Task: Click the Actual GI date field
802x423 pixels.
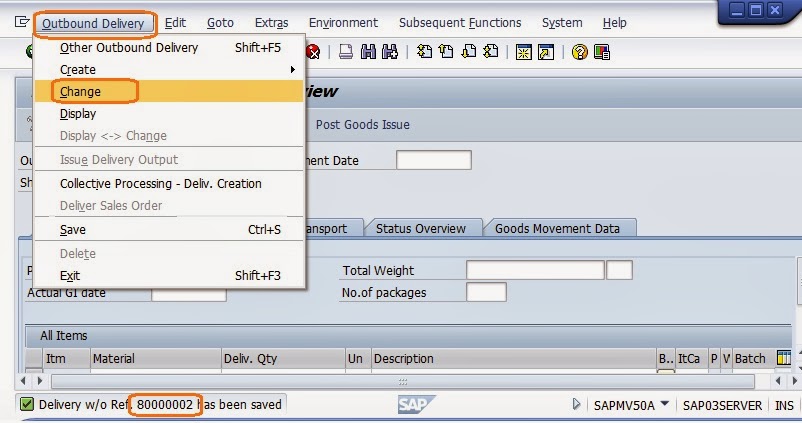Action: 189,293
